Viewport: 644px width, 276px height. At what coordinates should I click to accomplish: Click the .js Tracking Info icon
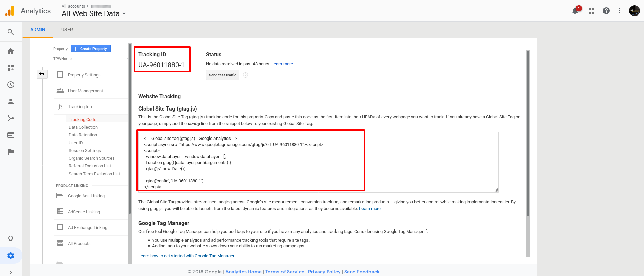pos(60,106)
